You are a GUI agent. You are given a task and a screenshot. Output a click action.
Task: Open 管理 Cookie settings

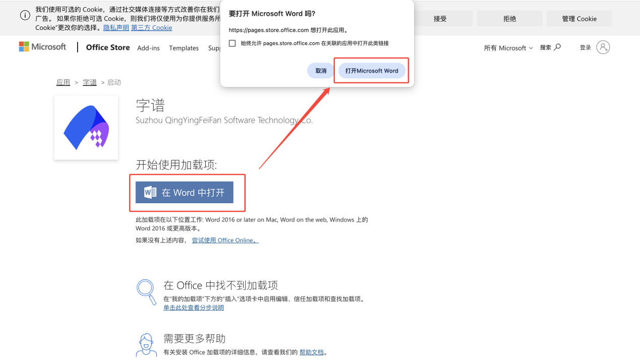pyautogui.click(x=579, y=19)
